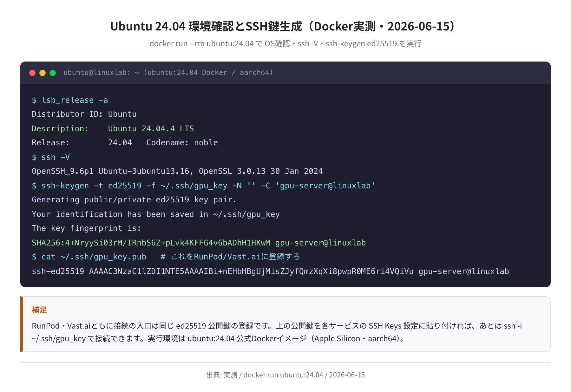Viewport: 571px width, 392px height.
Task: Click the red close dot in terminal header
Action: coord(32,73)
